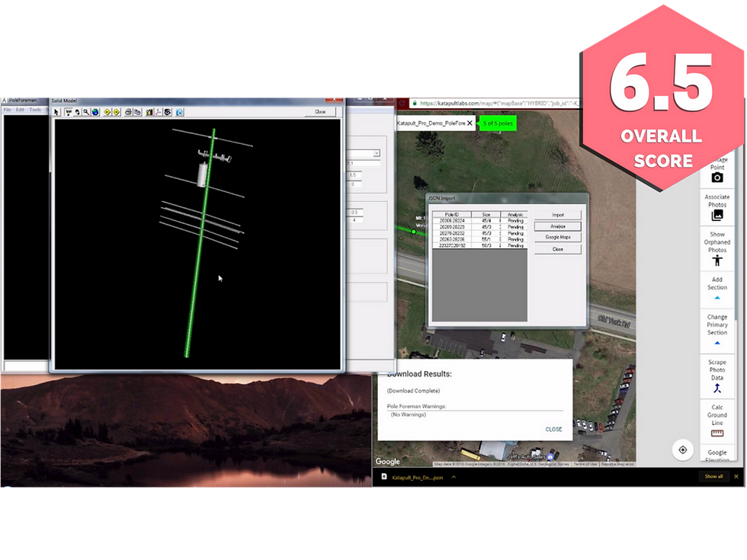Expand the download item options chevron
This screenshot has width=747, height=560.
click(454, 477)
